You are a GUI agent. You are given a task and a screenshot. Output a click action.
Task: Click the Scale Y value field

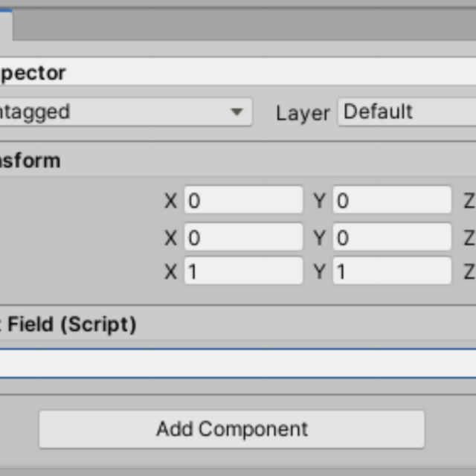[x=392, y=271]
